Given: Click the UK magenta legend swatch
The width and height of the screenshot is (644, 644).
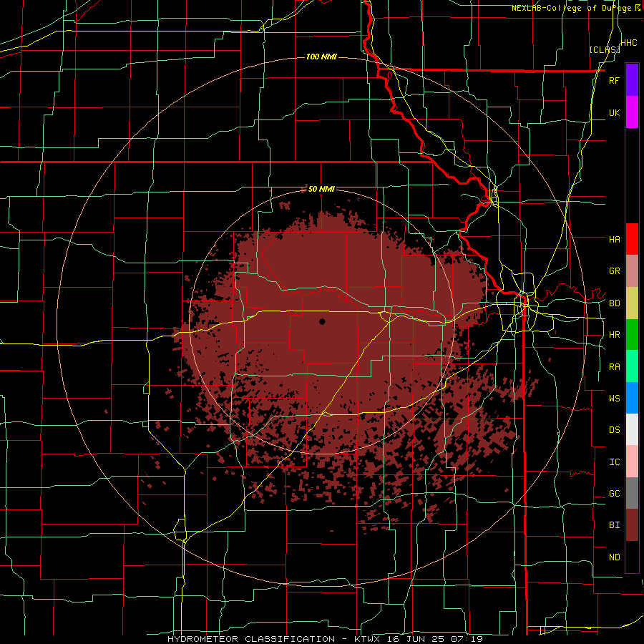Looking at the screenshot, I should click(x=632, y=112).
